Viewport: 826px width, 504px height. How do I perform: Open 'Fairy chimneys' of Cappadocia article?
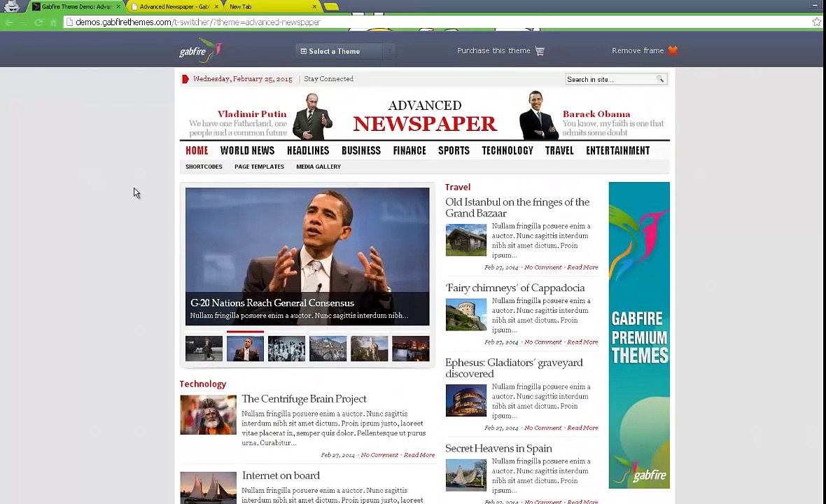click(514, 288)
